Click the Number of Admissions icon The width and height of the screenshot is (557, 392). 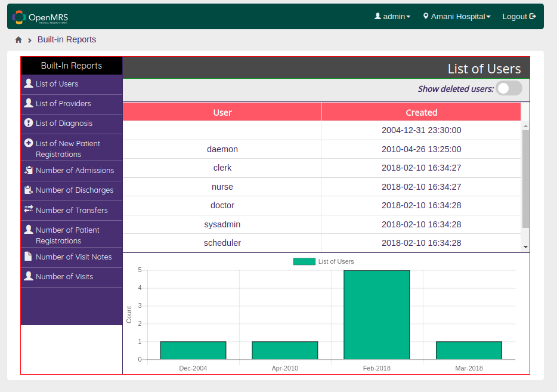(29, 170)
